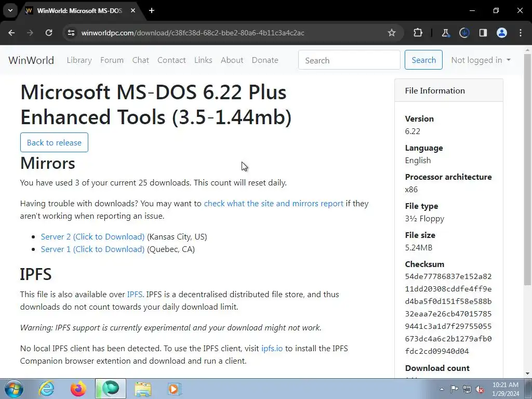Click the Mirrors heading
The image size is (532, 399).
tap(47, 163)
